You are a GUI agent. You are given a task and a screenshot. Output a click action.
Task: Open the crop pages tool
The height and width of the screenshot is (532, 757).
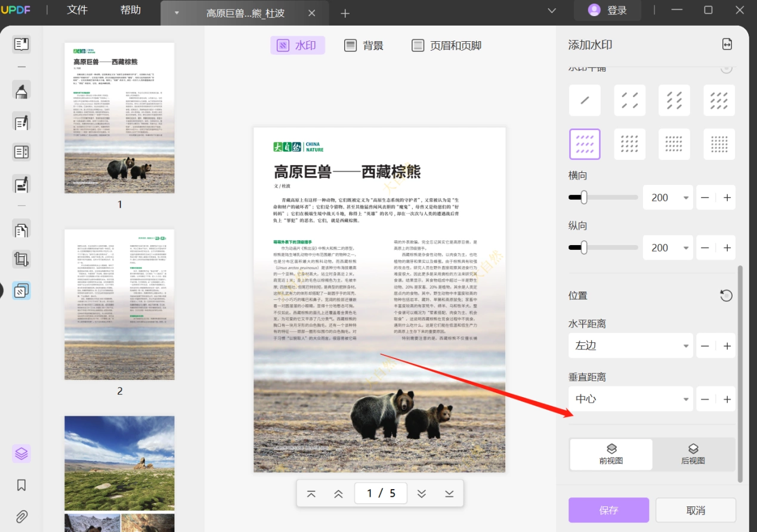point(21,259)
